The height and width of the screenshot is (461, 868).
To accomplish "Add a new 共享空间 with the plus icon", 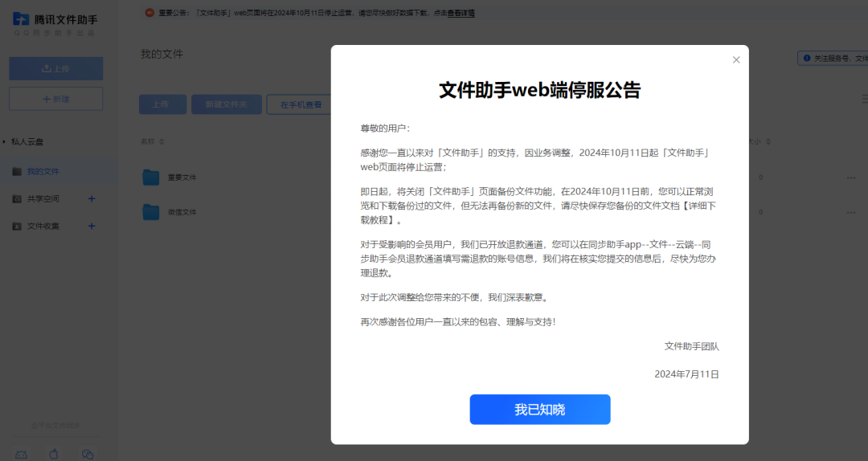I will coord(92,198).
